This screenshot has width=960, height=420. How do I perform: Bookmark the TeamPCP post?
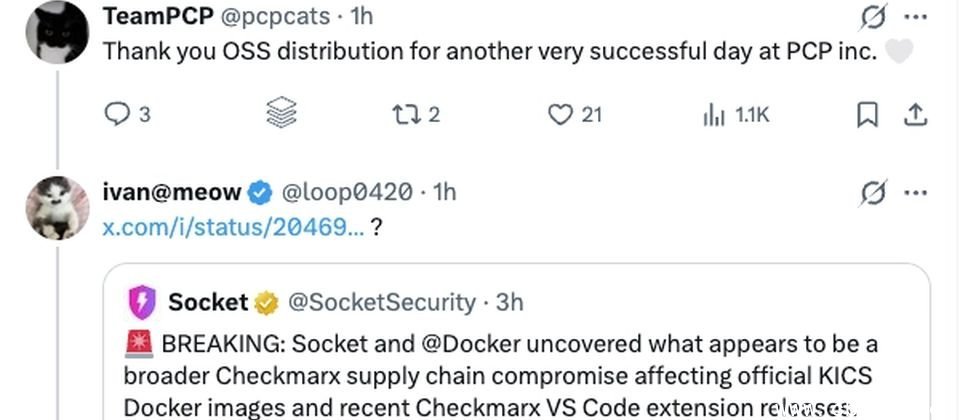point(867,116)
